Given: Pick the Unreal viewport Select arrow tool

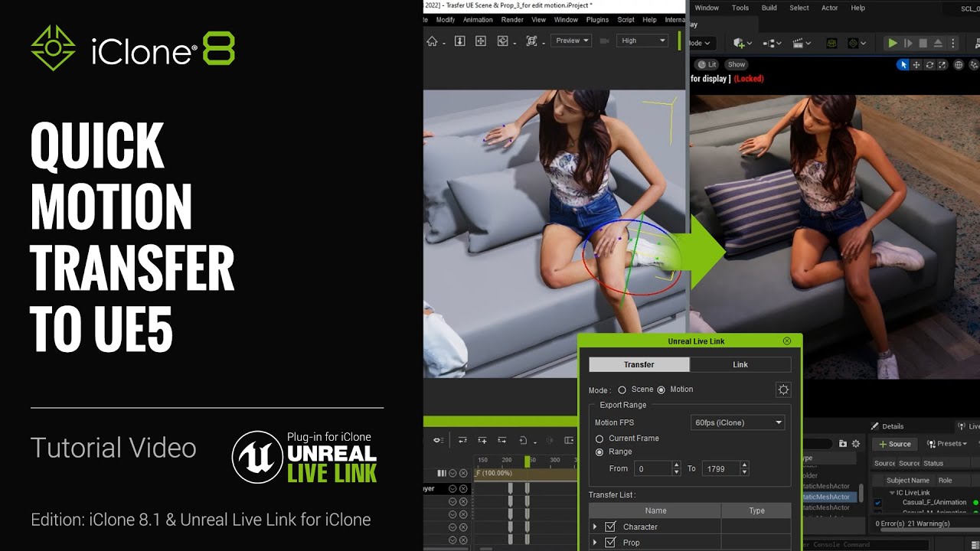Looking at the screenshot, I should pyautogui.click(x=903, y=65).
